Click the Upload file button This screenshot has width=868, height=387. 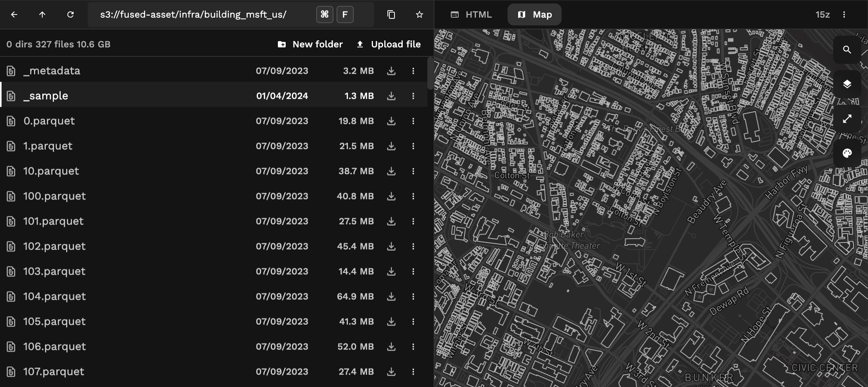coord(389,44)
